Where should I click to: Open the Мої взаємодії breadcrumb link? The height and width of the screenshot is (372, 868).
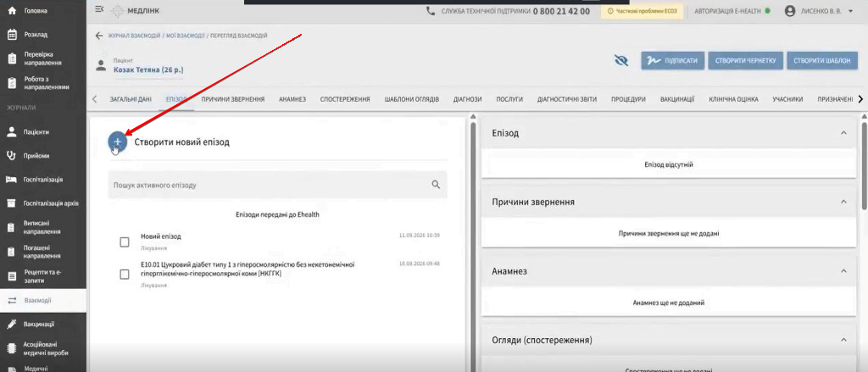pos(185,36)
